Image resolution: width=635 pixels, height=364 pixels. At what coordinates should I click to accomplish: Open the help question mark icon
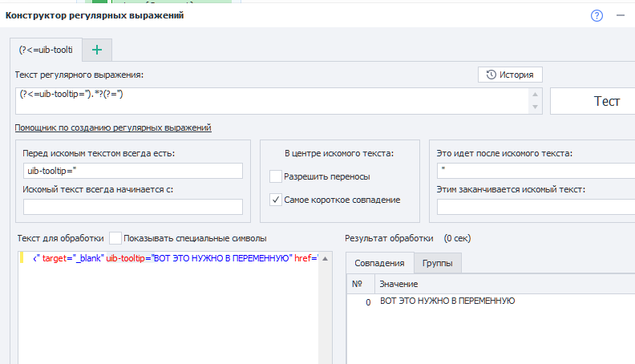click(597, 15)
